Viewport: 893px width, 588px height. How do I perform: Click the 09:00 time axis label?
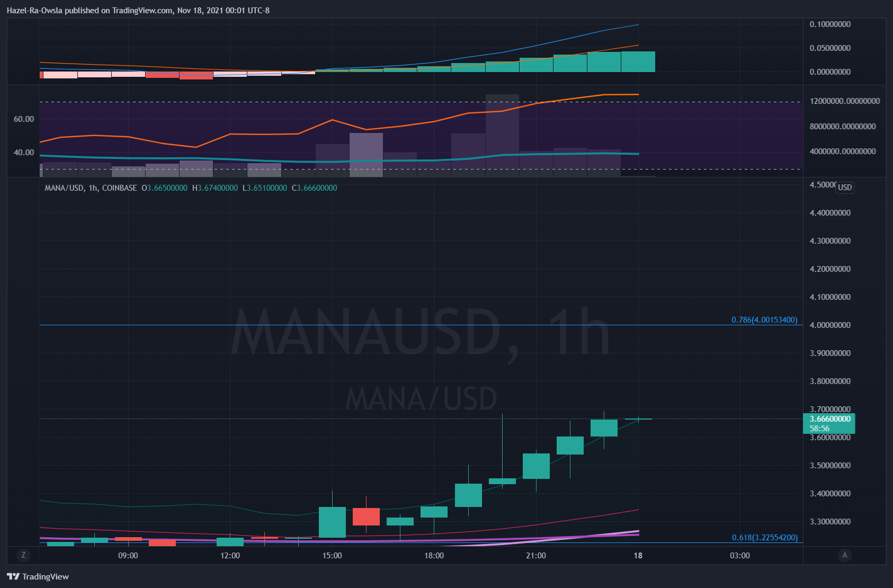coord(128,555)
